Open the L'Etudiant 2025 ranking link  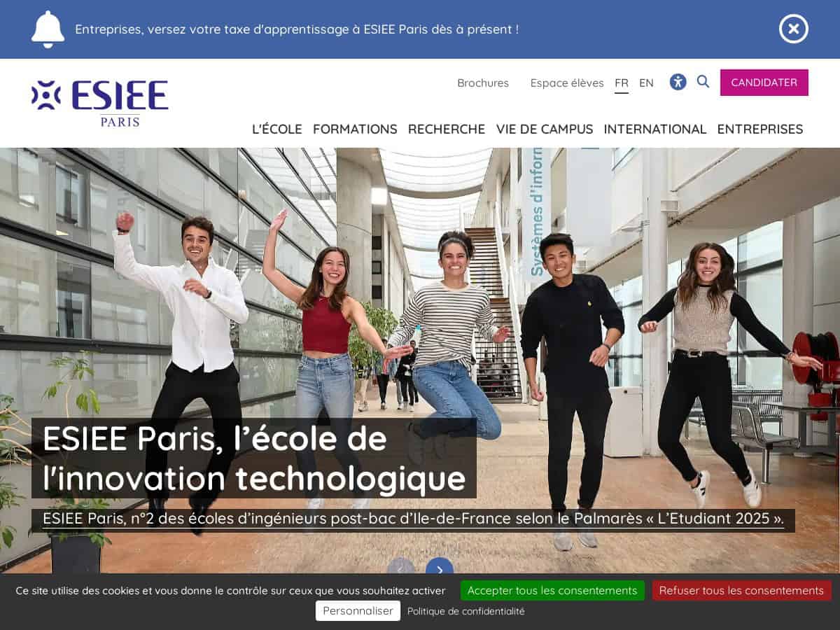pyautogui.click(x=413, y=519)
